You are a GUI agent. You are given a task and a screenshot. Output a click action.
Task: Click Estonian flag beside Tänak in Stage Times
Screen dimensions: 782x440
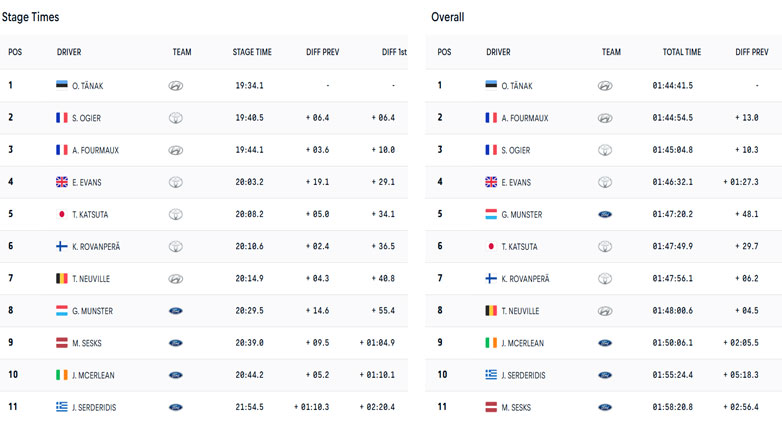[x=63, y=86]
